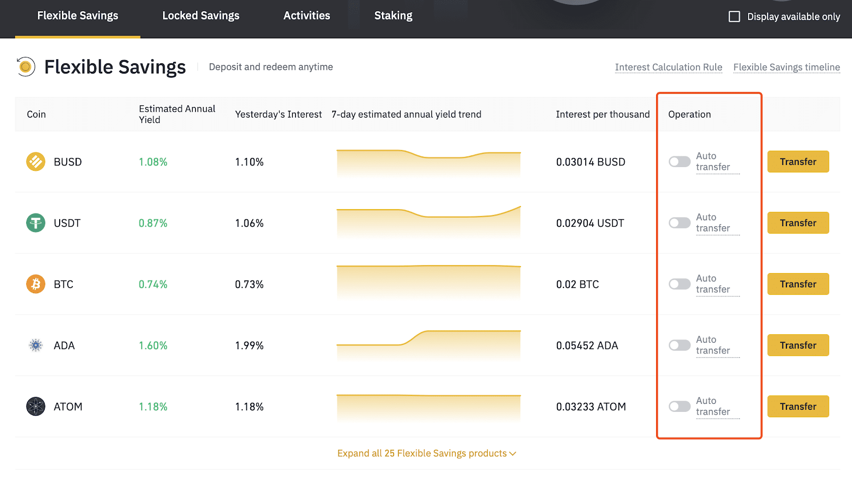
Task: Select the Staking tab
Action: [394, 16]
